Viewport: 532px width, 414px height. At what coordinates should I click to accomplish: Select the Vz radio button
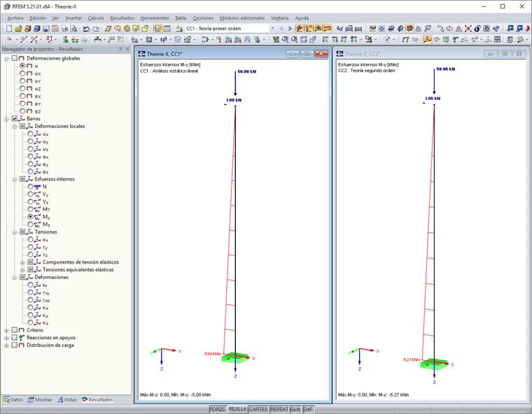click(x=31, y=201)
